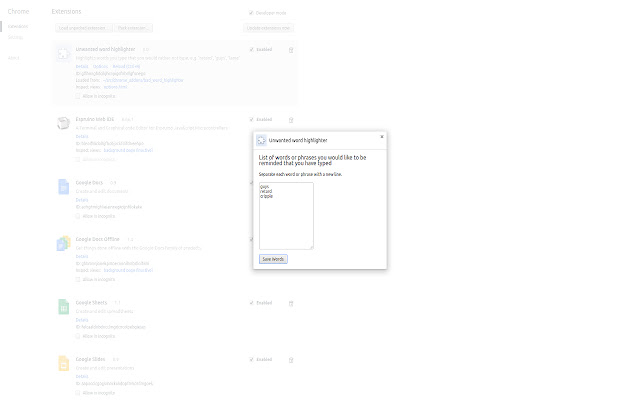The width and height of the screenshot is (640, 400).
Task: Inspect Espruino Web IDE background page link
Action: pos(128,151)
